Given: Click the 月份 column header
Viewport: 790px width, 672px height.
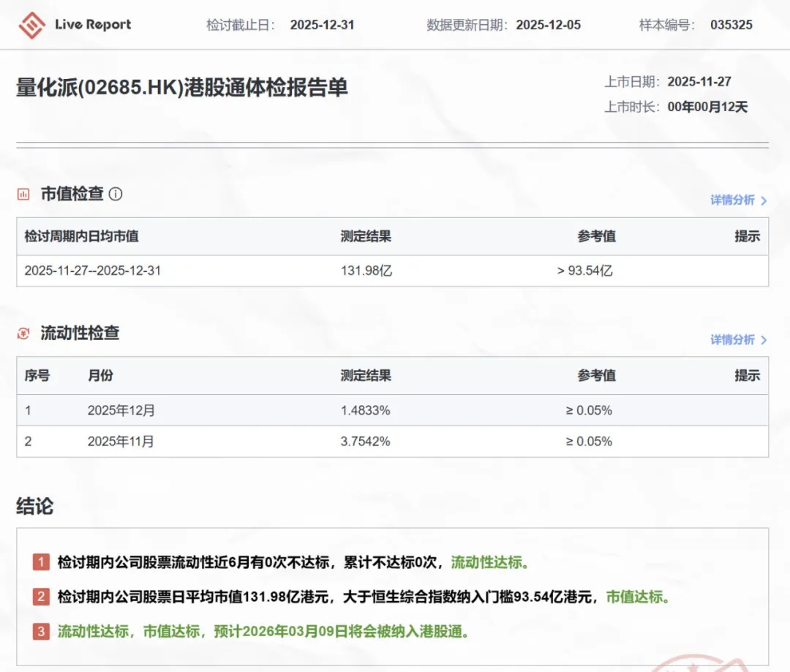Looking at the screenshot, I should (100, 376).
